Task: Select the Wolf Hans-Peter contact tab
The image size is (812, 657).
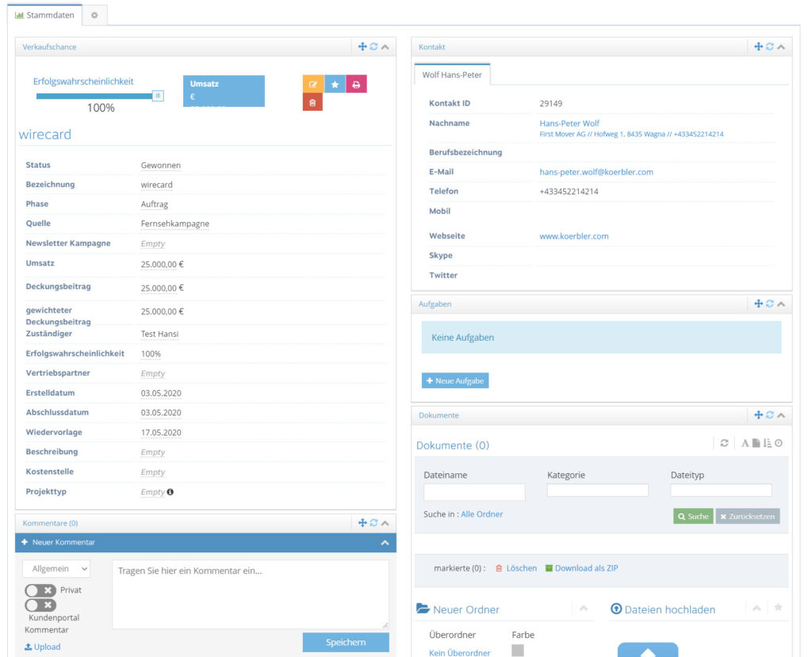Action: point(452,74)
